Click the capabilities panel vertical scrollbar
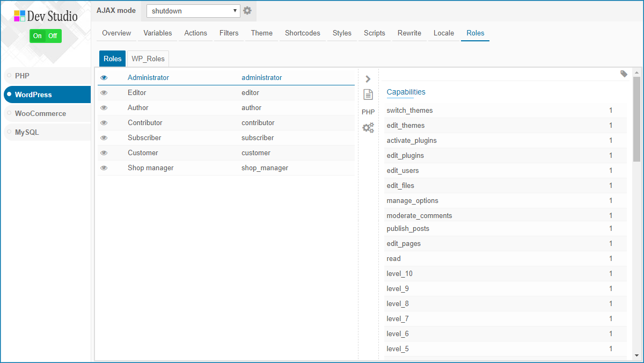The width and height of the screenshot is (644, 363). click(636, 214)
